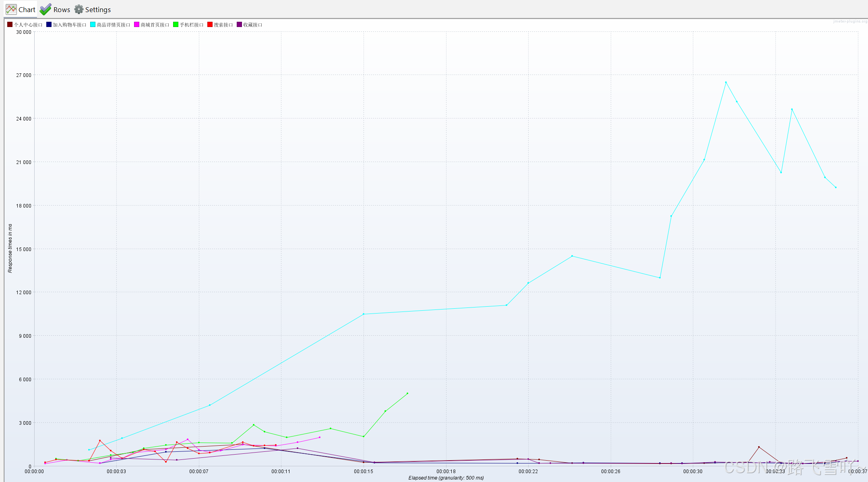Screen dimensions: 868x482
Task: Click navy 加入购物车接口 legend swatch
Action: (49, 25)
